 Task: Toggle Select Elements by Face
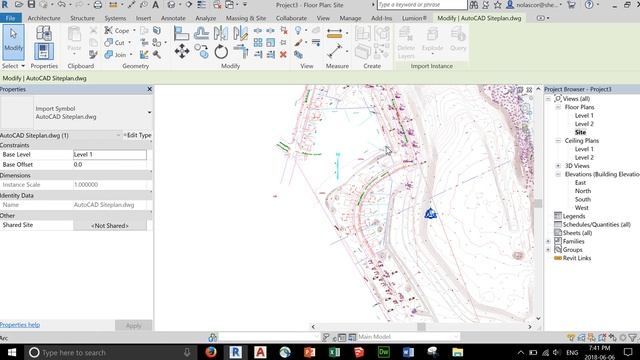click(602, 337)
